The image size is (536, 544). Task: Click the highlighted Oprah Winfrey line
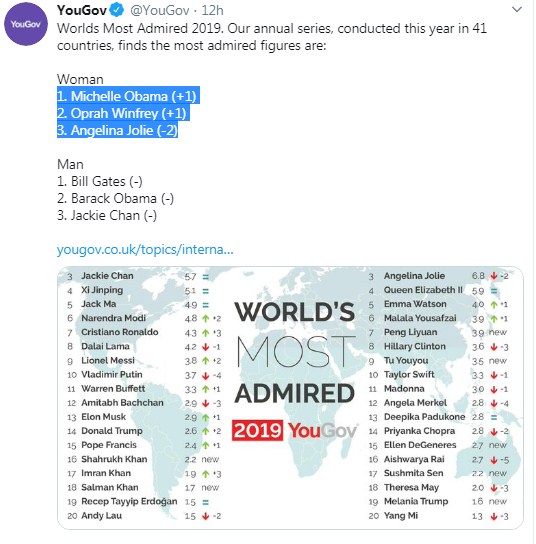point(123,113)
